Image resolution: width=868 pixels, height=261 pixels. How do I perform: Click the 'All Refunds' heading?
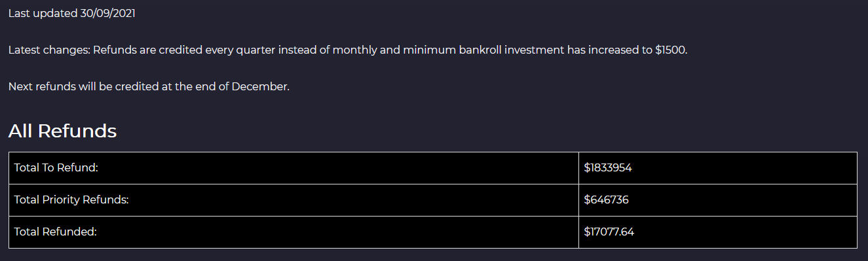coord(62,131)
